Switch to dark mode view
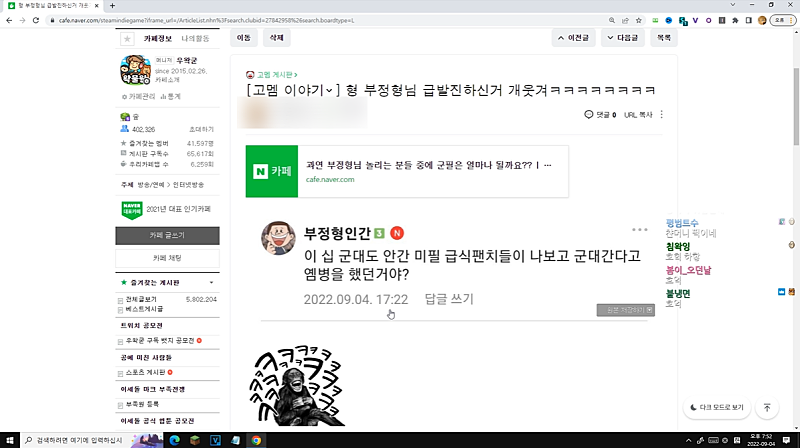Screen dimensions: 800x448 (717, 407)
